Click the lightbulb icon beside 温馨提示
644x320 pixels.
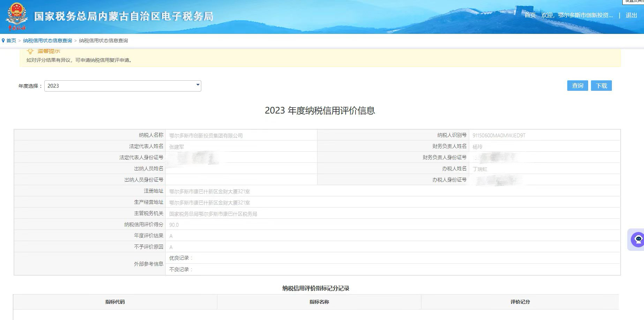point(30,51)
